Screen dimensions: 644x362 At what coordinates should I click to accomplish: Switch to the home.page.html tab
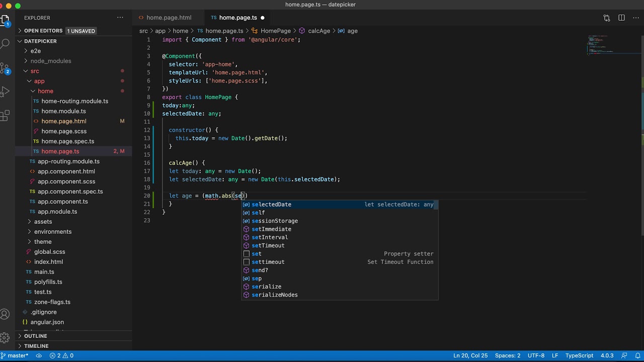(x=169, y=18)
